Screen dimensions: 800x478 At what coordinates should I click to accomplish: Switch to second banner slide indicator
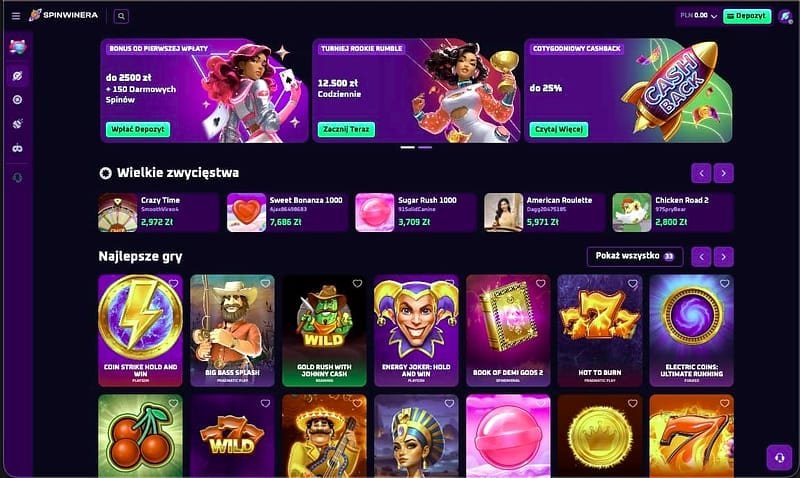(425, 147)
